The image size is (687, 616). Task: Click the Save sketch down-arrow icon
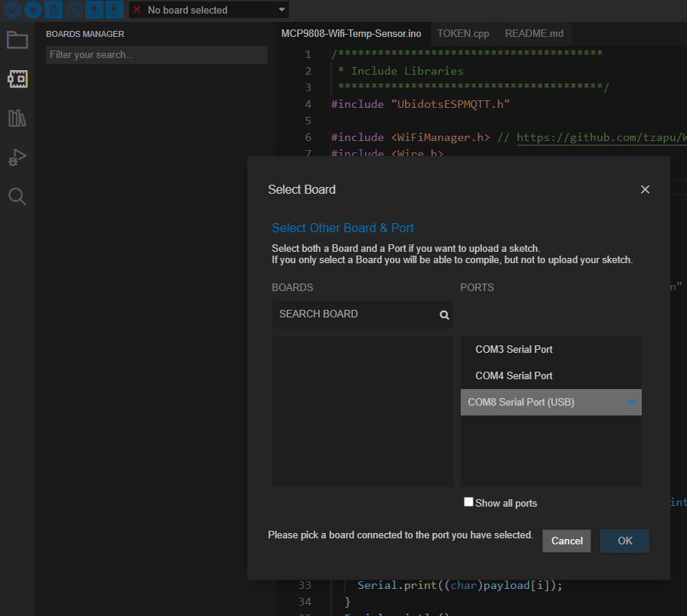pyautogui.click(x=115, y=10)
